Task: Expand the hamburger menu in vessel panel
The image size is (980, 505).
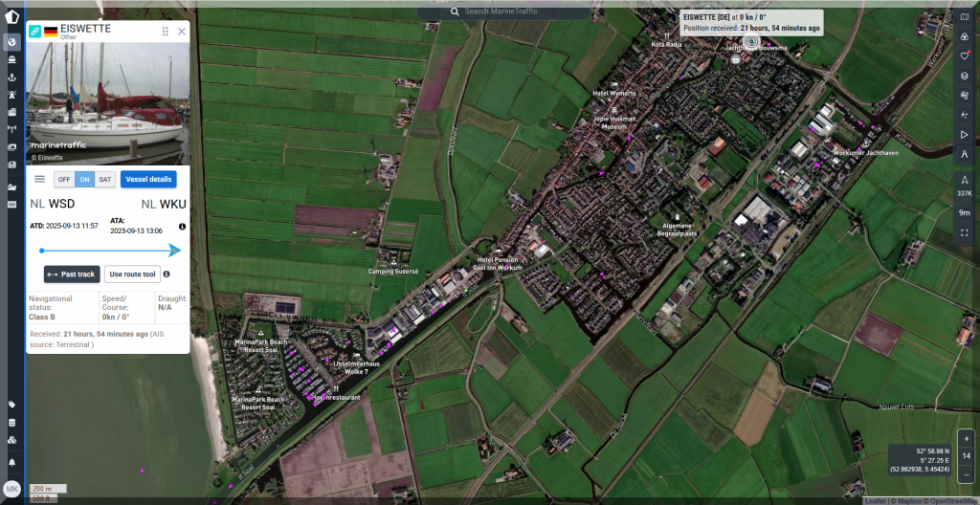Action: pyautogui.click(x=40, y=179)
